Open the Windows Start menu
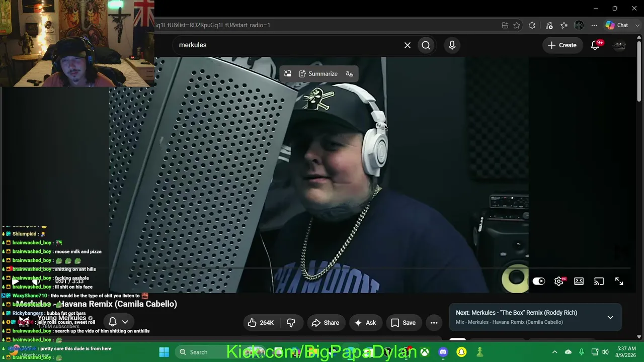The height and width of the screenshot is (362, 644). 164,352
